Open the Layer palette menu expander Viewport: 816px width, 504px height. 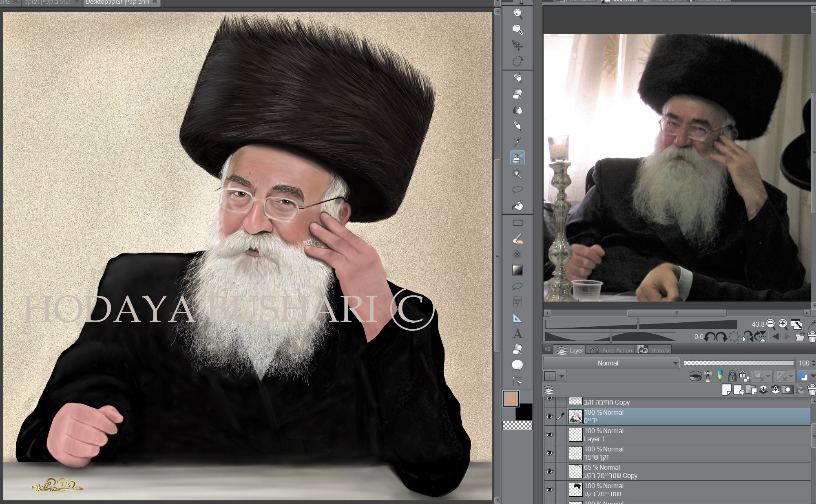coord(548,350)
